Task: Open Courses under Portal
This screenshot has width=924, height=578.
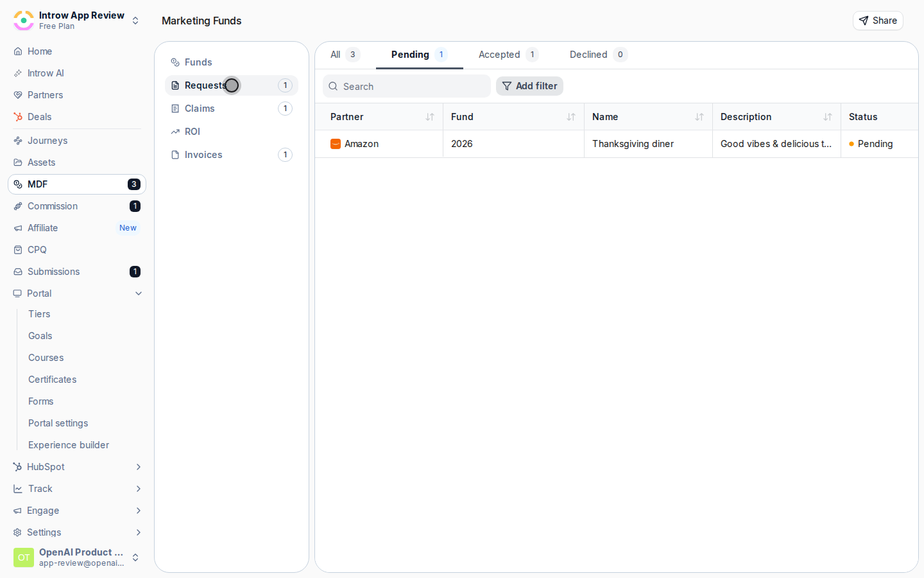Action: [x=46, y=358]
